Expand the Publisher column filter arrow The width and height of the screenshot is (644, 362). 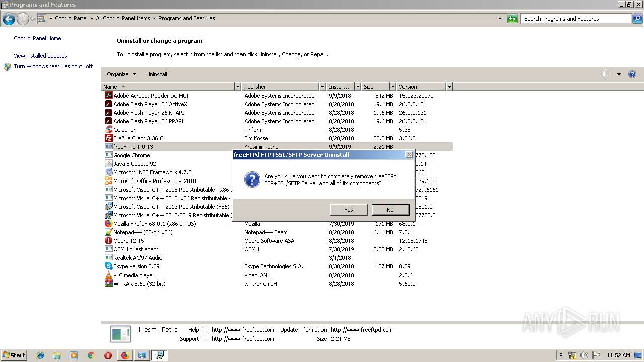click(x=323, y=87)
